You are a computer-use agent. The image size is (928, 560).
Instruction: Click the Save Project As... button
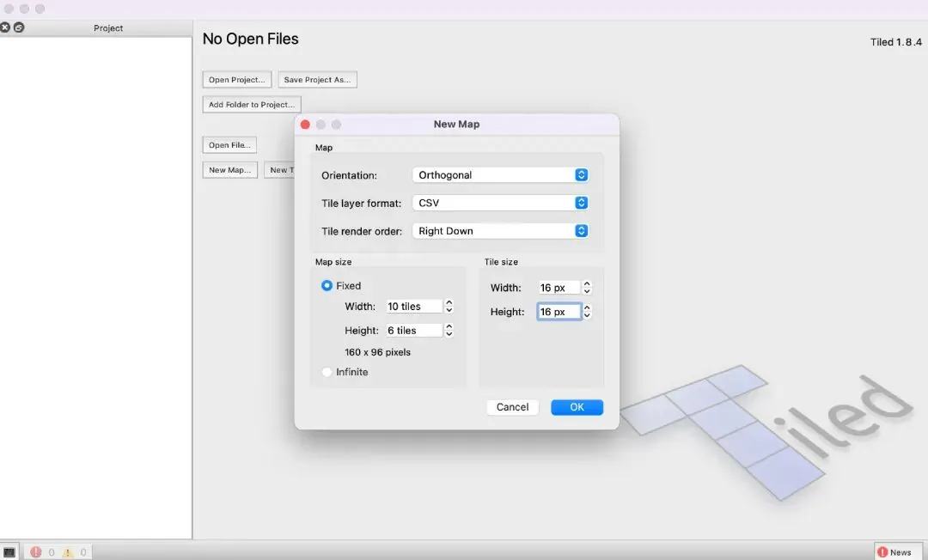tap(317, 80)
